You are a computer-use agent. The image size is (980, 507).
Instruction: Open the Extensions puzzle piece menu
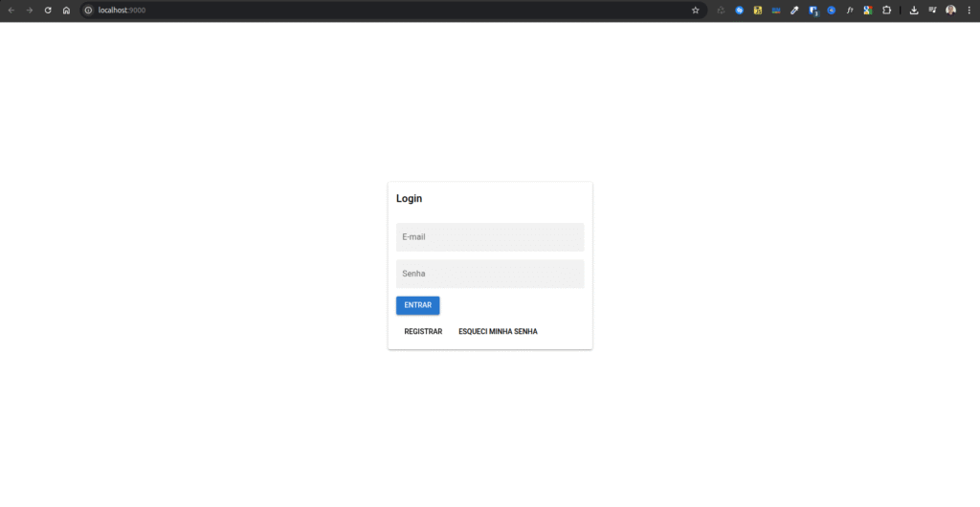click(x=886, y=10)
